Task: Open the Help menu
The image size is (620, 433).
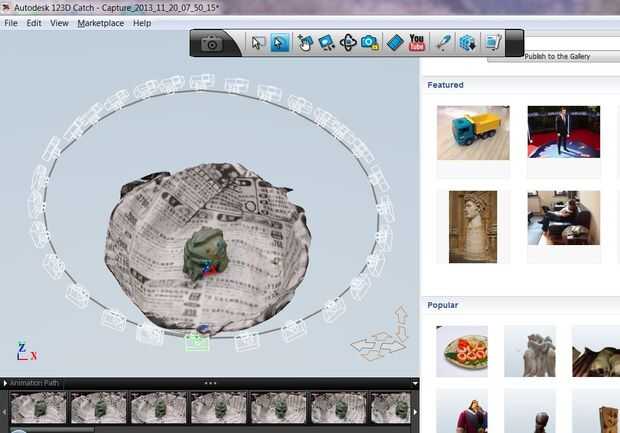Action: pos(142,23)
